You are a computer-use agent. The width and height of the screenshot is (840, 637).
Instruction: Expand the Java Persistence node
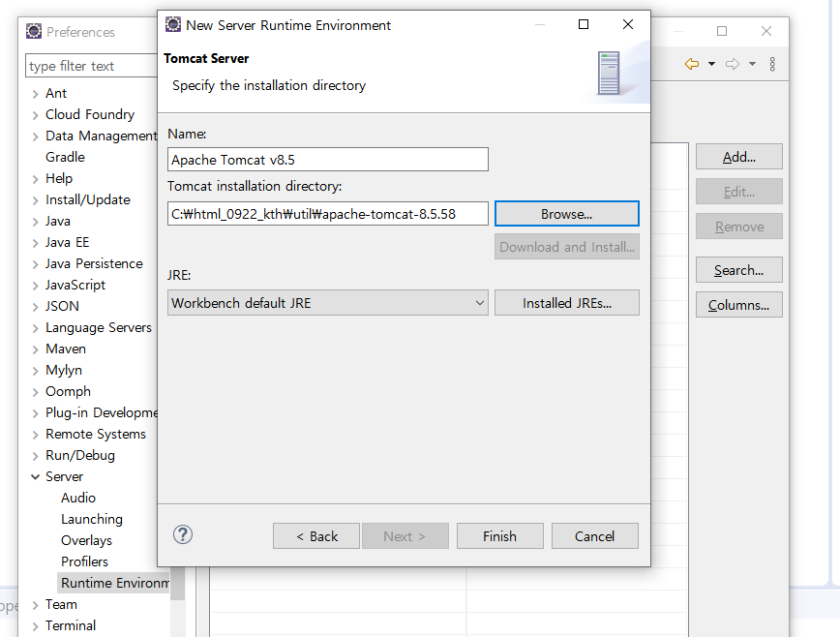[36, 264]
